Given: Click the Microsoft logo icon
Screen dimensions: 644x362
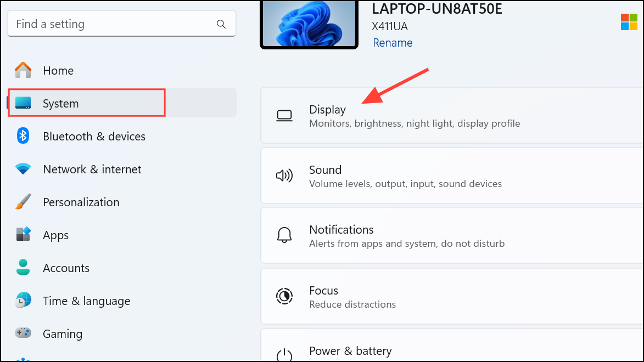Looking at the screenshot, I should tap(629, 22).
